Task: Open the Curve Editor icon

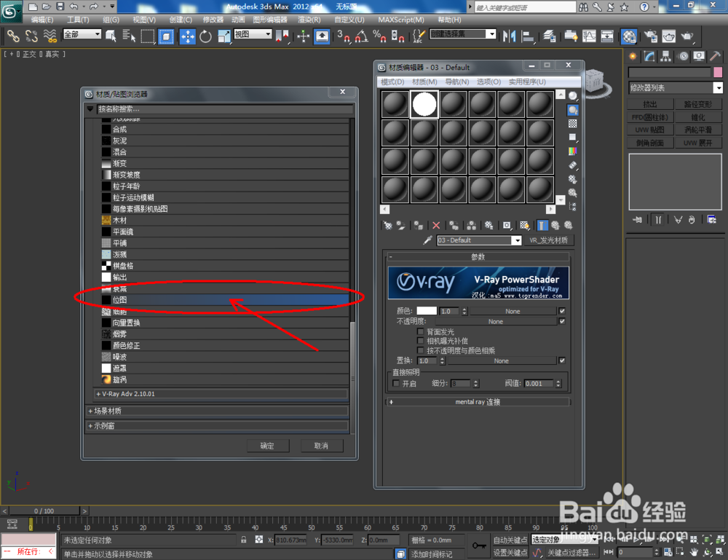Action: click(589, 36)
